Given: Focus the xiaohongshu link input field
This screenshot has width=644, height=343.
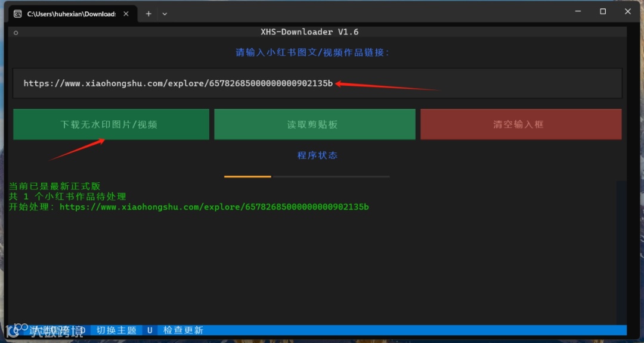Looking at the screenshot, I should coord(317,83).
